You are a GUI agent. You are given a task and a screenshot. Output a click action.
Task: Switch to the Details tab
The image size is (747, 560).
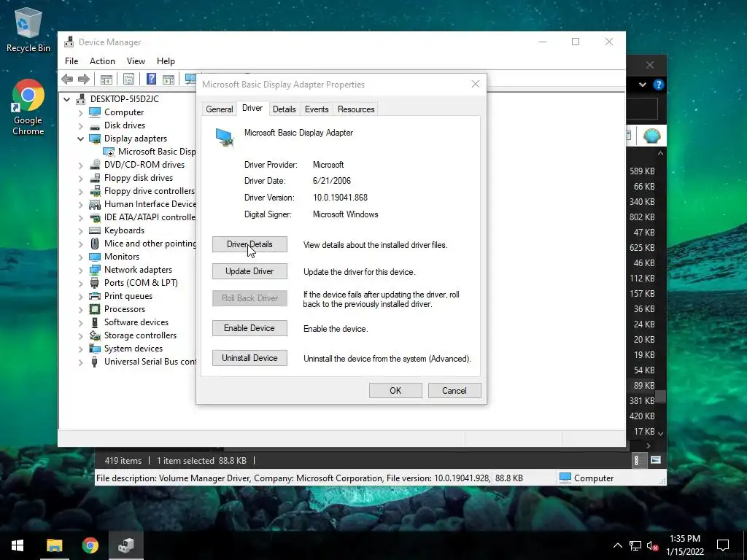click(285, 109)
